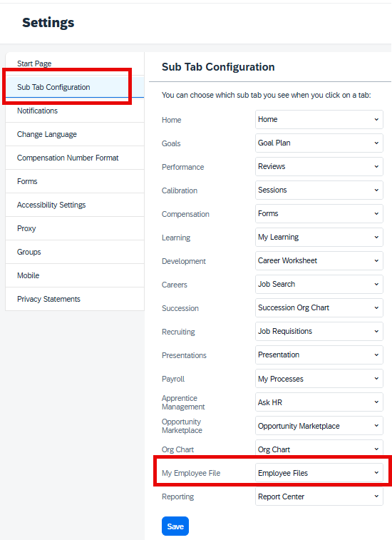Expand the Succession Org Chart dropdown
Screen dimensions: 392x540
(319, 308)
